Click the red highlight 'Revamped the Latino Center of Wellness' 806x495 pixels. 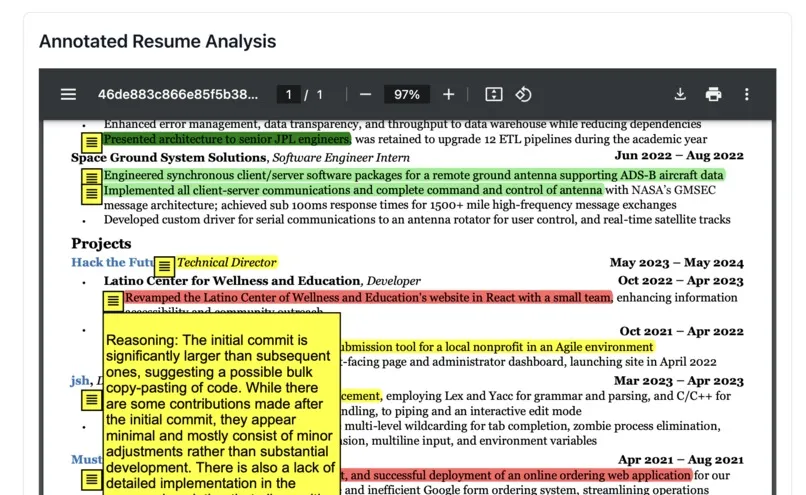[x=369, y=298]
